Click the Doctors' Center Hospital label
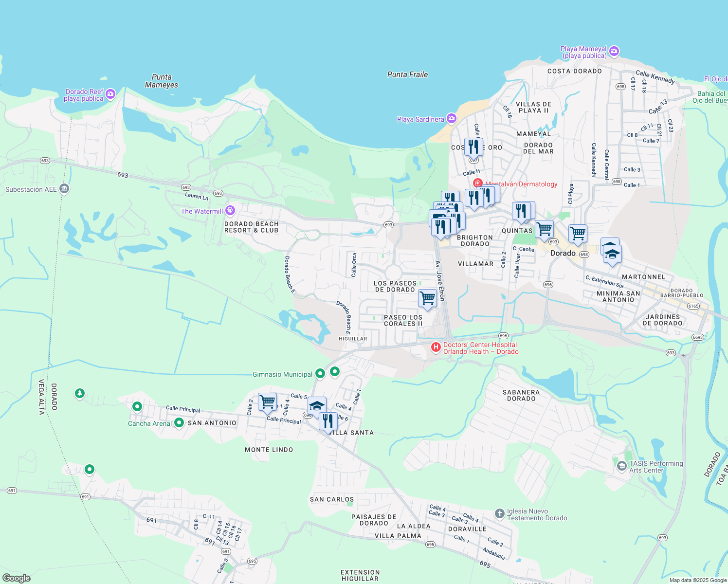The width and height of the screenshot is (728, 584). click(x=480, y=348)
